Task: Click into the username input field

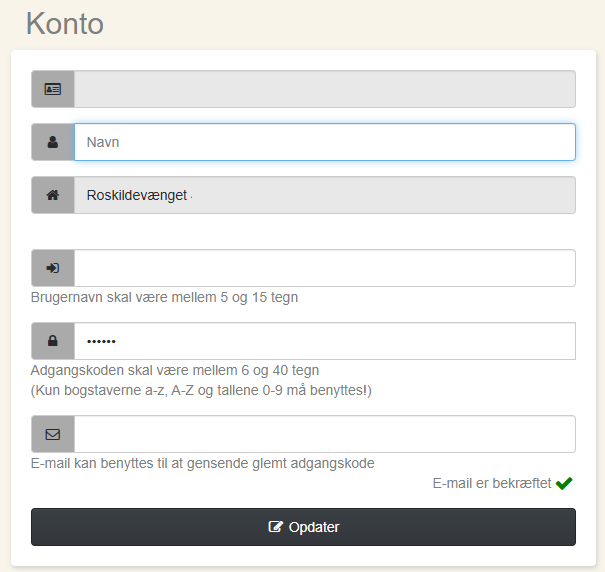Action: 324,268
